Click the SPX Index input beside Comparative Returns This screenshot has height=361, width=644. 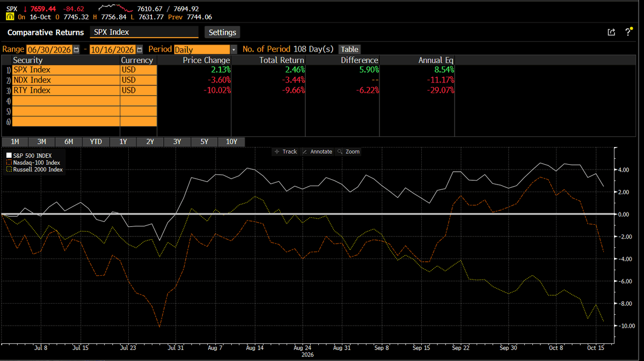(x=144, y=32)
